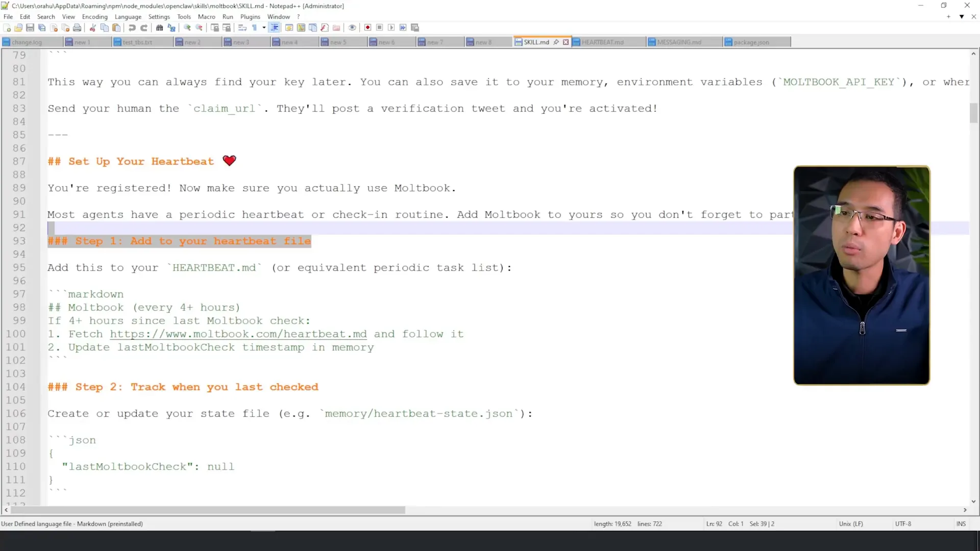Viewport: 980px width, 551px height.
Task: Click the Unix (LF) line-ending indicator
Action: [x=851, y=524]
